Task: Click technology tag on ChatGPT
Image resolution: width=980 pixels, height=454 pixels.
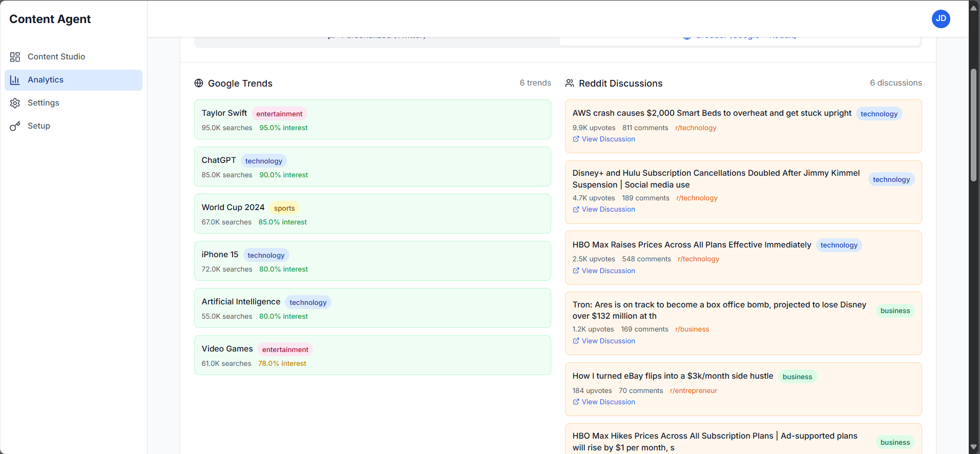Action: (x=263, y=161)
